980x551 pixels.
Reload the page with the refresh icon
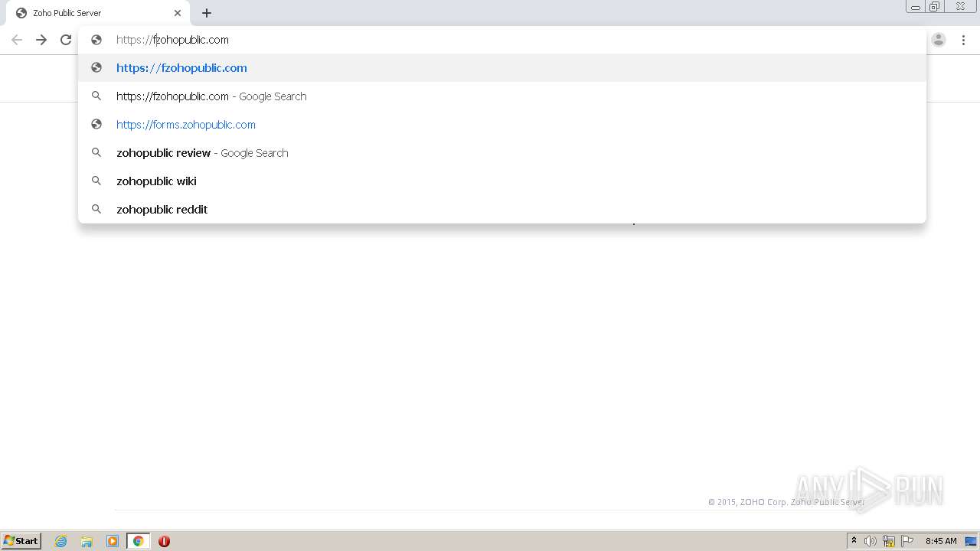pyautogui.click(x=66, y=40)
